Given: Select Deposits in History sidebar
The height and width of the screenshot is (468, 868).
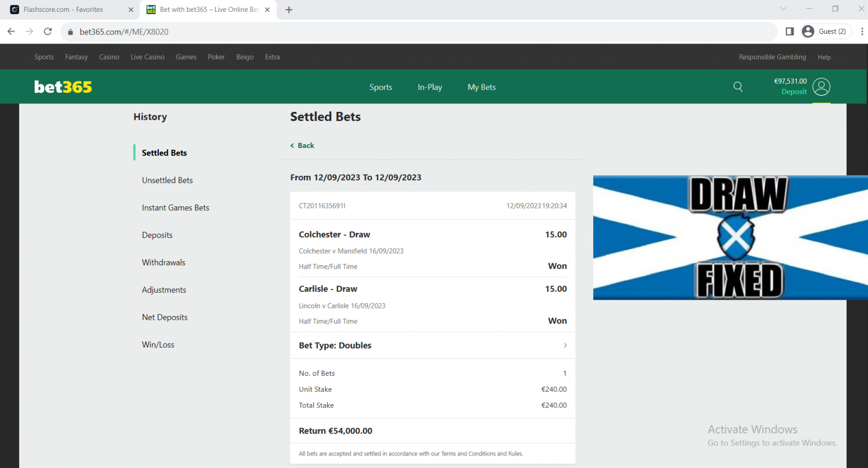Looking at the screenshot, I should [157, 235].
